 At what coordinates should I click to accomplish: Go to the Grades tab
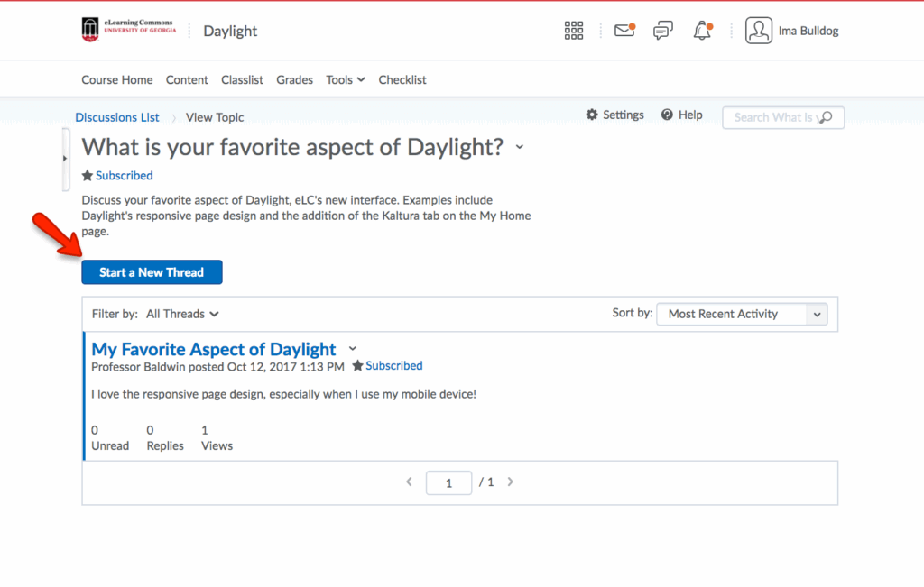pyautogui.click(x=294, y=80)
